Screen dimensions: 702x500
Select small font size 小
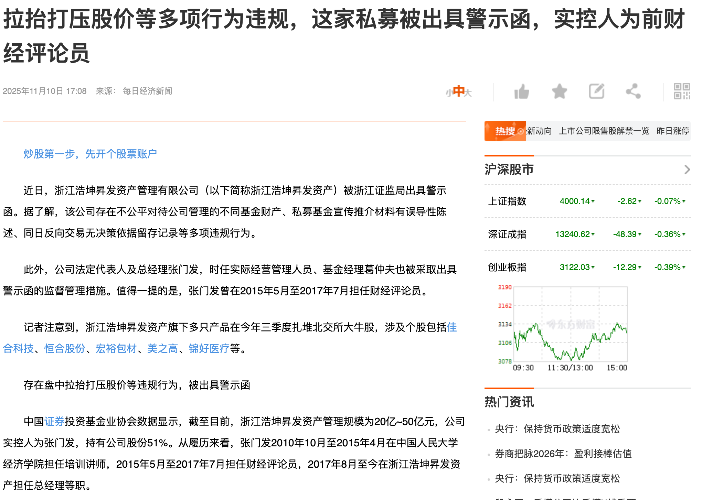[x=449, y=93]
